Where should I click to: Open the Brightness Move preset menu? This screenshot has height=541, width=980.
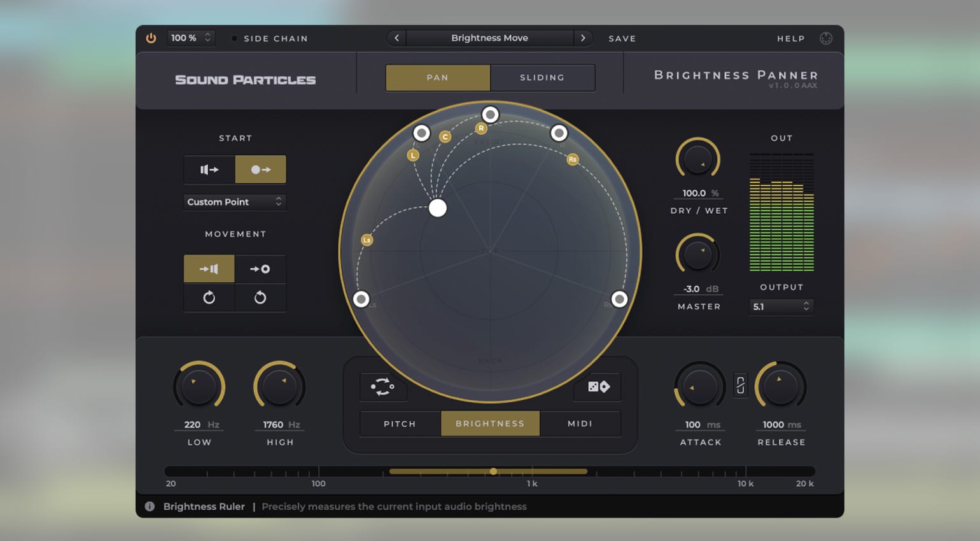pos(489,38)
